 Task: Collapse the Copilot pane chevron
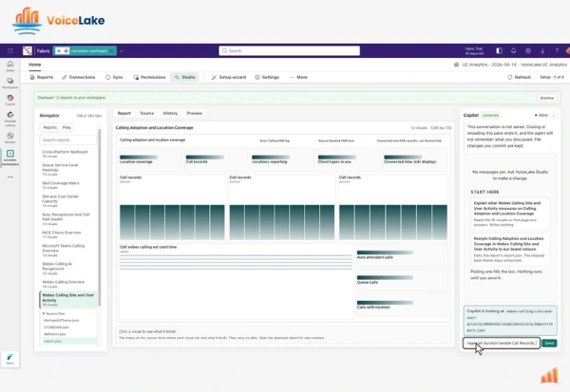click(554, 115)
